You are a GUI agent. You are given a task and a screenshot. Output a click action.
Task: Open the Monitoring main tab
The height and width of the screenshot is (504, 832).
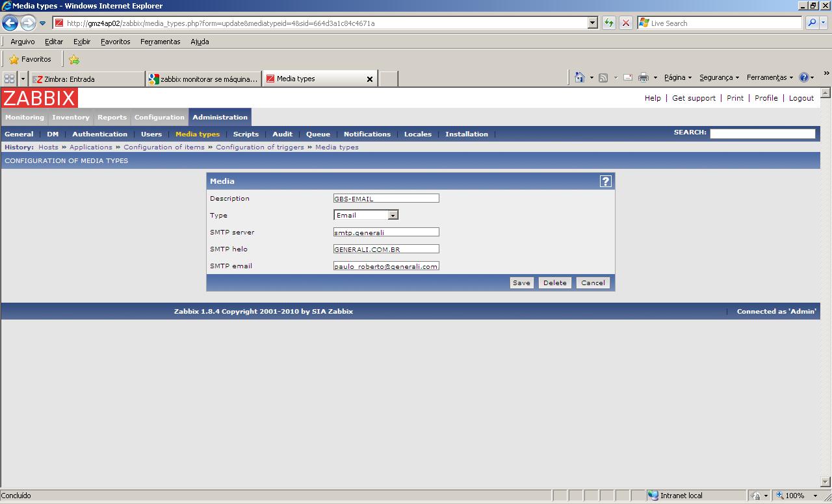pos(25,118)
